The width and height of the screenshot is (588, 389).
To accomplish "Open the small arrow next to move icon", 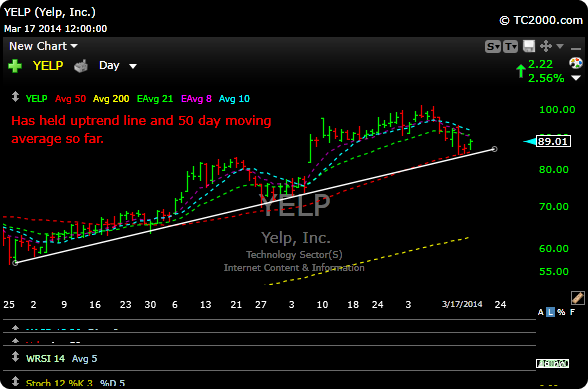I will [560, 46].
